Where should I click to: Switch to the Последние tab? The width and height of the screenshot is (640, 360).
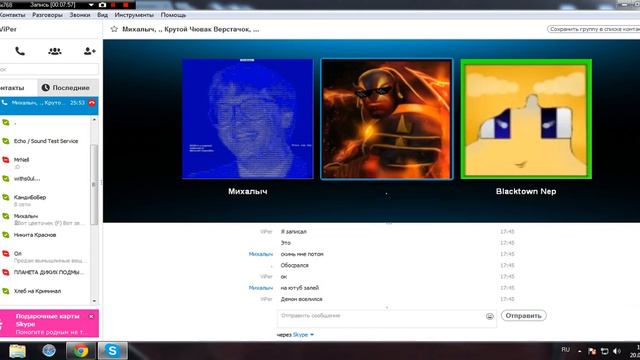click(68, 88)
